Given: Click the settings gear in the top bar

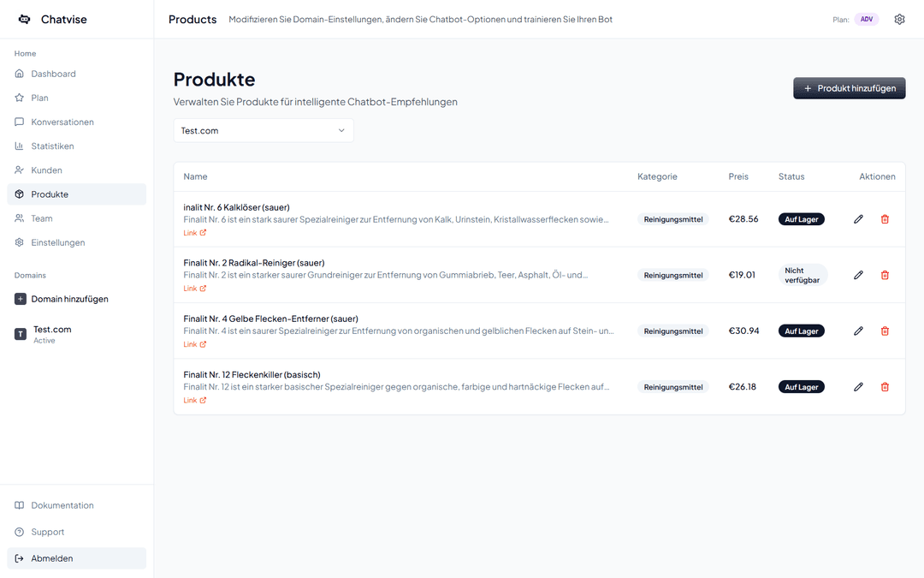Looking at the screenshot, I should (899, 19).
